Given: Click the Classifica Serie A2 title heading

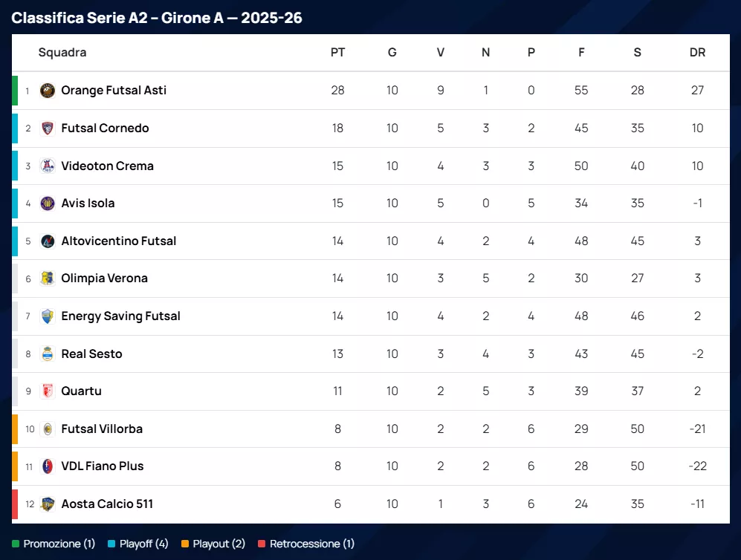Looking at the screenshot, I should click(x=157, y=18).
